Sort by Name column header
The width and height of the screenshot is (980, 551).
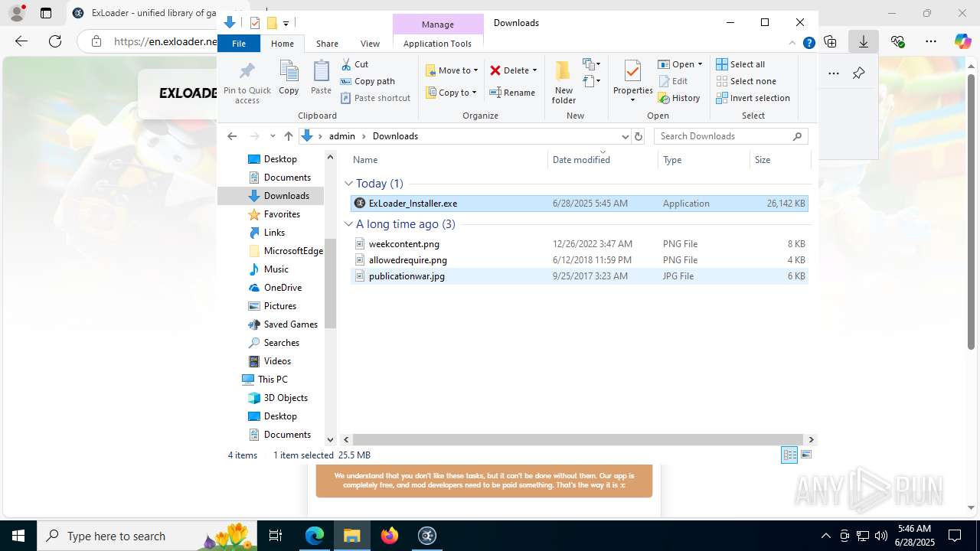[x=448, y=160]
